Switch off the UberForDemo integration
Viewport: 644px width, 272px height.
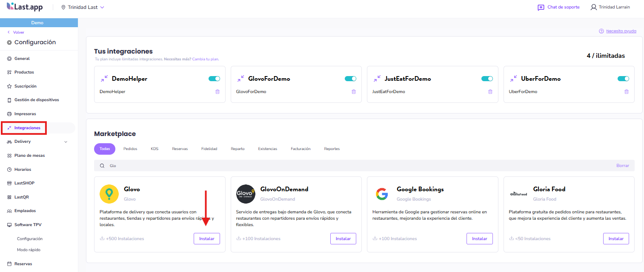point(623,79)
